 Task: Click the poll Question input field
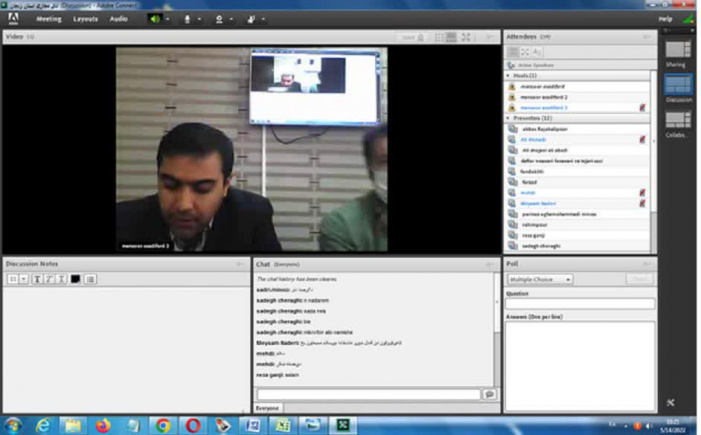point(580,303)
